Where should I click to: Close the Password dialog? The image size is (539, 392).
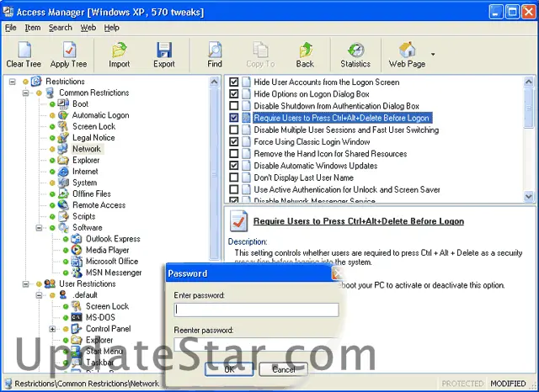(x=337, y=273)
